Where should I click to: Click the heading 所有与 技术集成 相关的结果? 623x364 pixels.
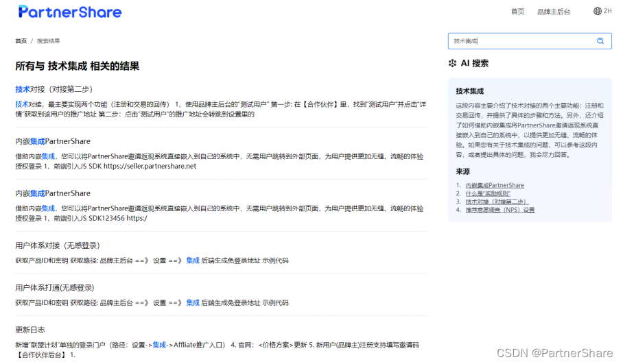(78, 66)
